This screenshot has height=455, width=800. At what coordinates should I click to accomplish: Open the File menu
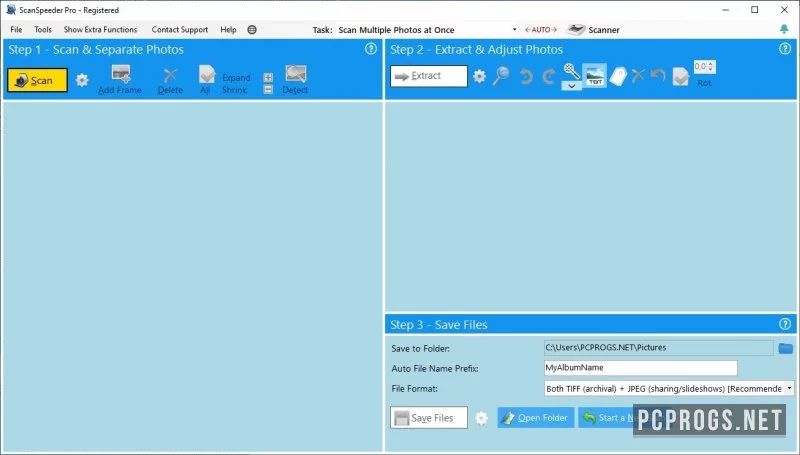coord(16,30)
